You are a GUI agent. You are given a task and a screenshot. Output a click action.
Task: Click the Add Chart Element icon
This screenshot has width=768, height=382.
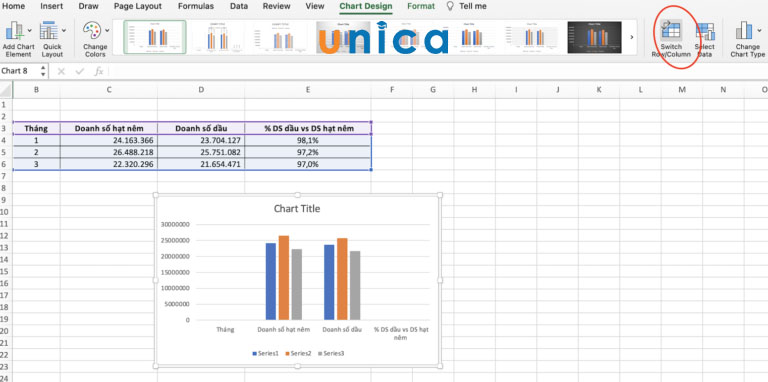pyautogui.click(x=15, y=30)
